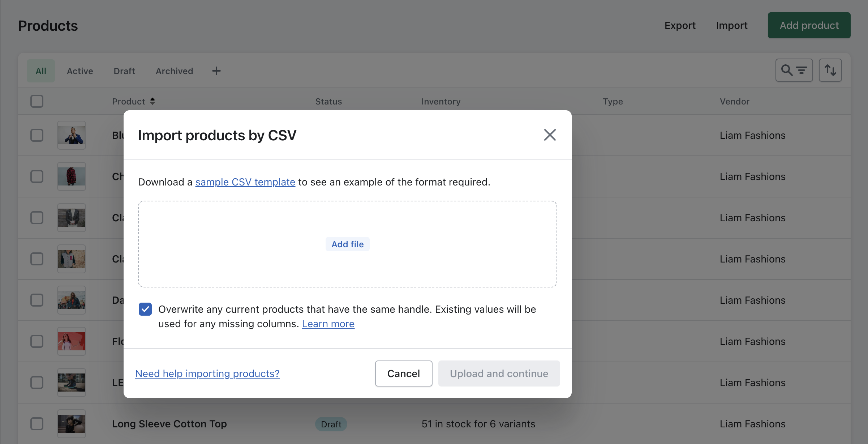This screenshot has width=868, height=444.
Task: Click the Learn more overwrite link
Action: pos(328,323)
